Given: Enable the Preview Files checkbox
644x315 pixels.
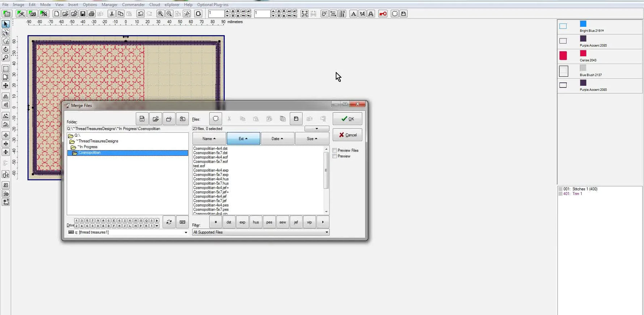Looking at the screenshot, I should pyautogui.click(x=335, y=150).
